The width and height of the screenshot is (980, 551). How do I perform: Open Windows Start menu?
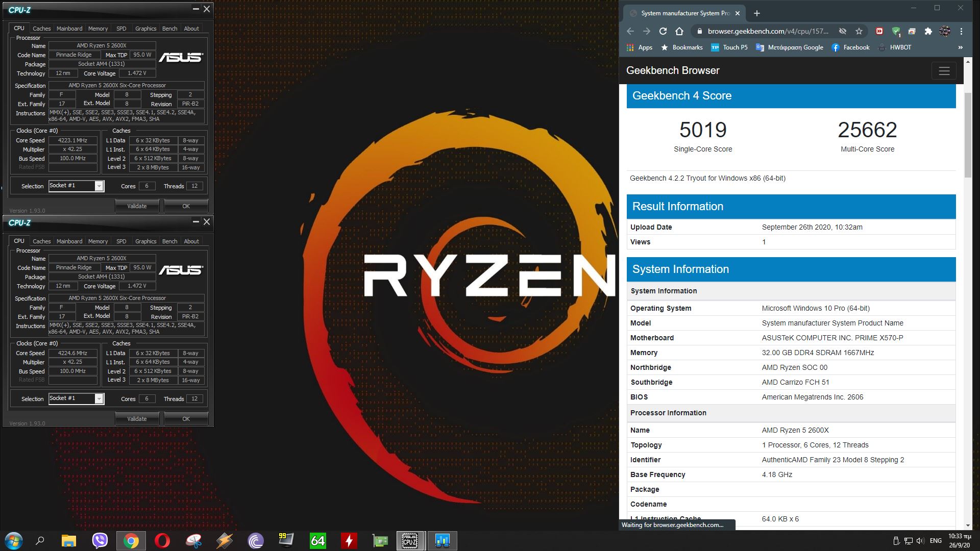point(14,541)
